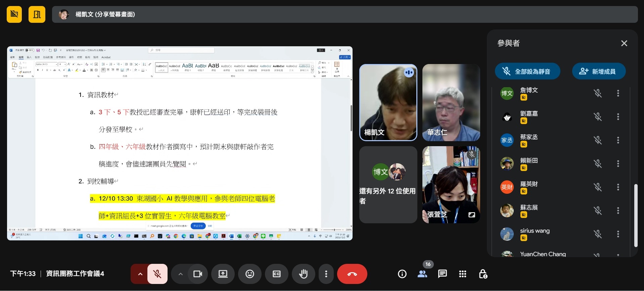
Task: Open the meeting details info icon
Action: (402, 274)
